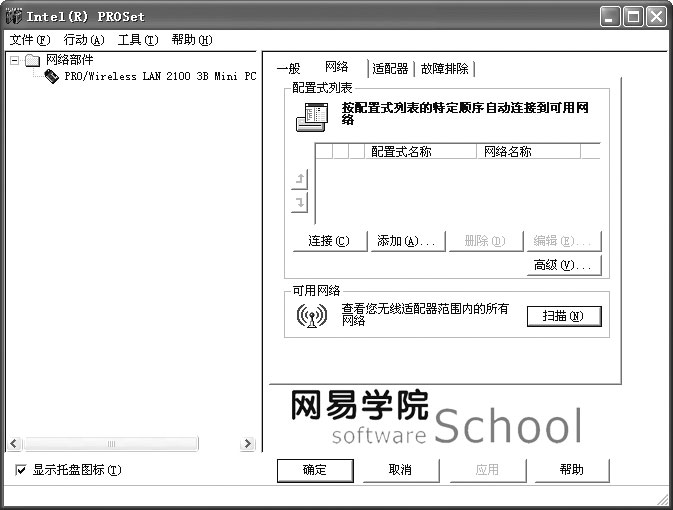The width and height of the screenshot is (673, 510).
Task: Switch to the 故障排除 tab
Action: point(445,69)
